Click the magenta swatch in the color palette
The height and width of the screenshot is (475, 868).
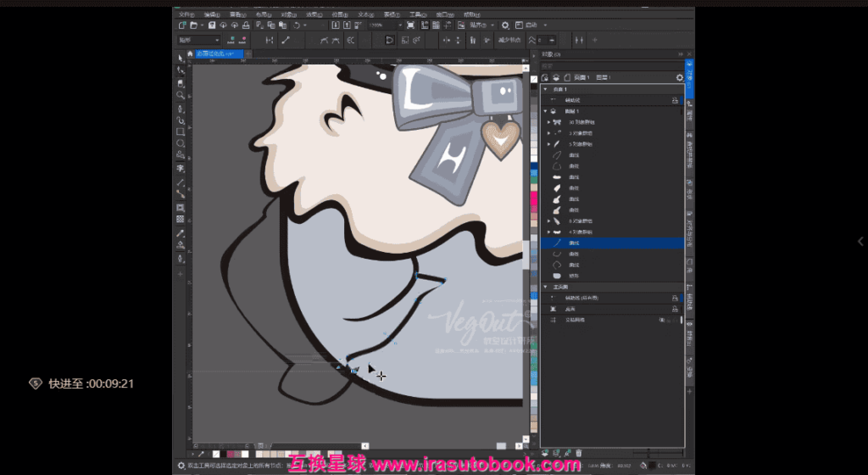point(533,198)
